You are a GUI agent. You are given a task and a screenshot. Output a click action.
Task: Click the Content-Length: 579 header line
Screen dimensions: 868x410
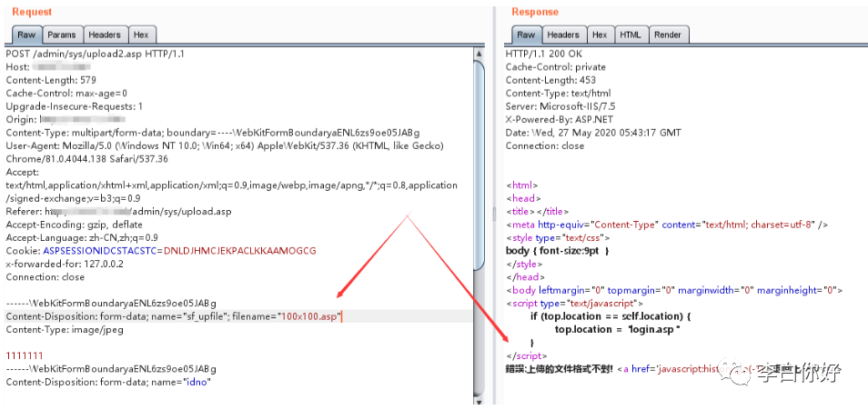[50, 80]
